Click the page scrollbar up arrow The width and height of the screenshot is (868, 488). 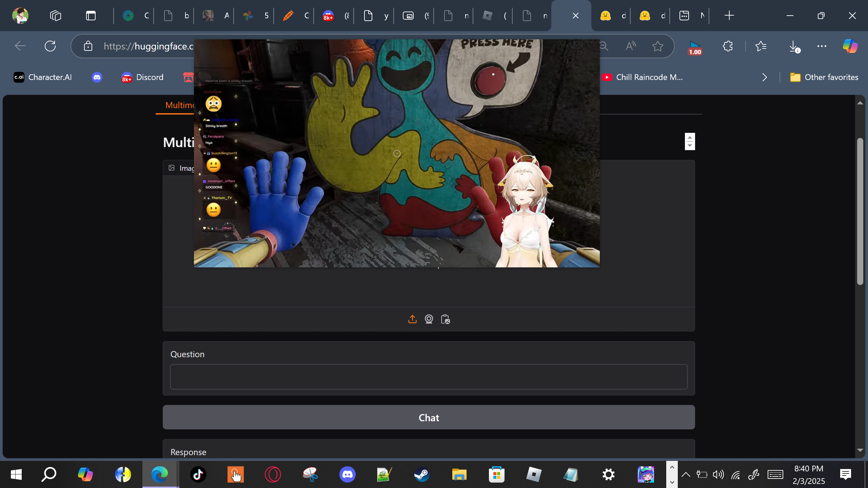[x=860, y=103]
